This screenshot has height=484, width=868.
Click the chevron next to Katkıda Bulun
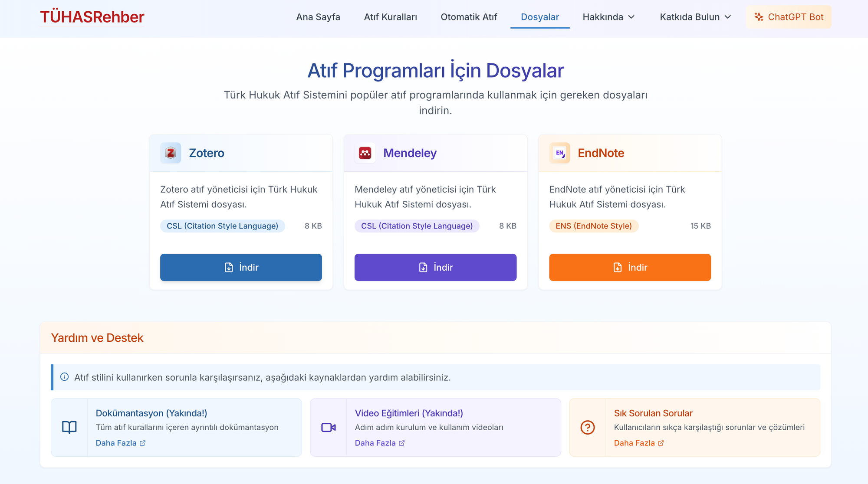(728, 17)
